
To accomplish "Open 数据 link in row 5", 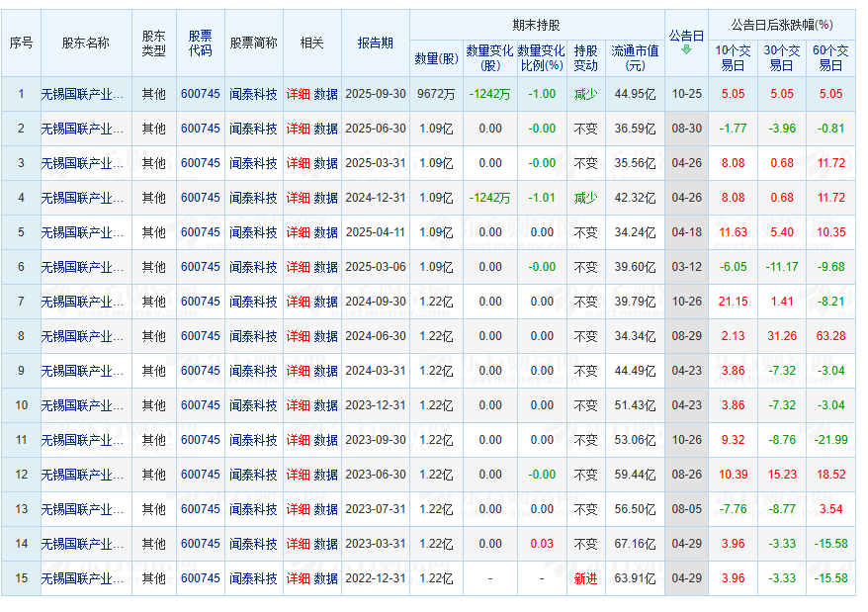I will 325,232.
